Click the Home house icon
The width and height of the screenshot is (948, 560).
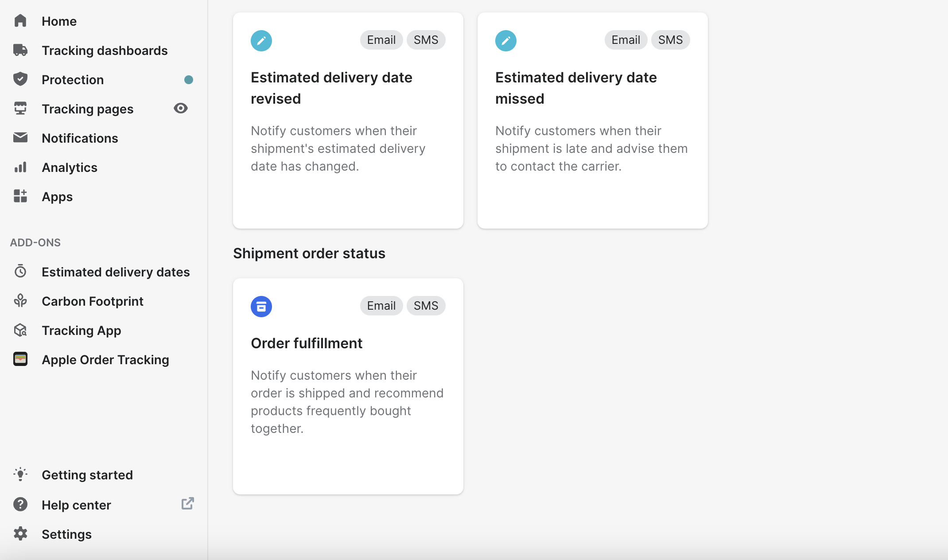point(20,21)
